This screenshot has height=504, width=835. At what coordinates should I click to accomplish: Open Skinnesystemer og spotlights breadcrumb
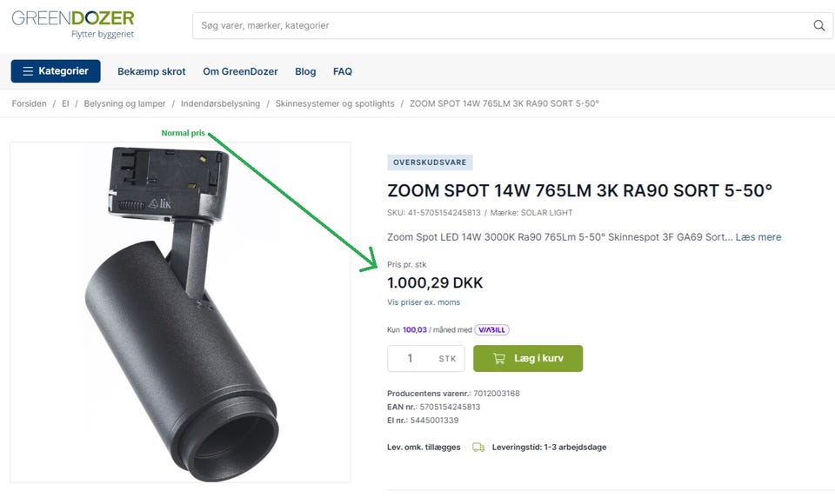pos(335,103)
